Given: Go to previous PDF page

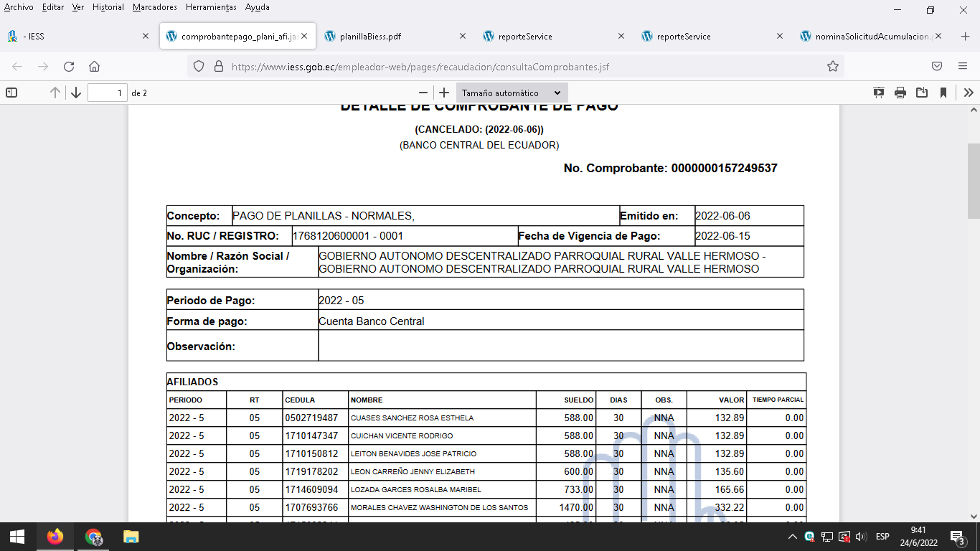Looking at the screenshot, I should pyautogui.click(x=55, y=93).
